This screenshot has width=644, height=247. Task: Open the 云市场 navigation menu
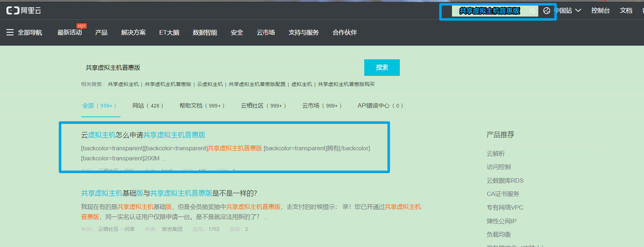(x=266, y=32)
